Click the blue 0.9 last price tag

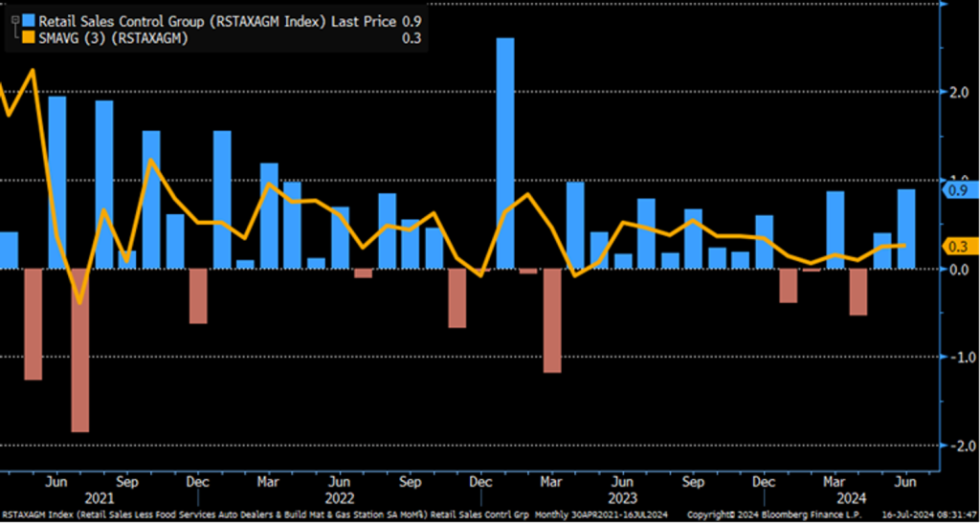[957, 190]
